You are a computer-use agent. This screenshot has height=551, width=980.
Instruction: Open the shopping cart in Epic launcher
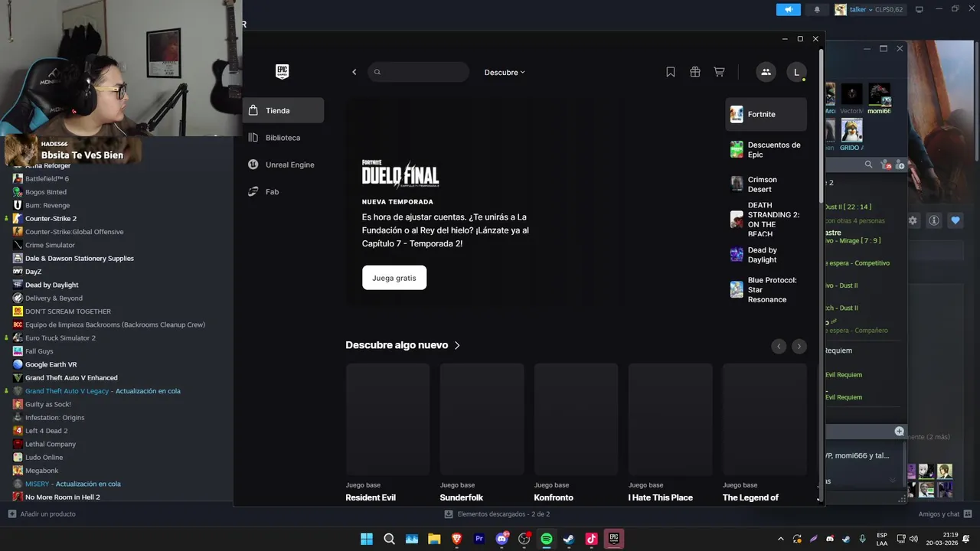719,72
